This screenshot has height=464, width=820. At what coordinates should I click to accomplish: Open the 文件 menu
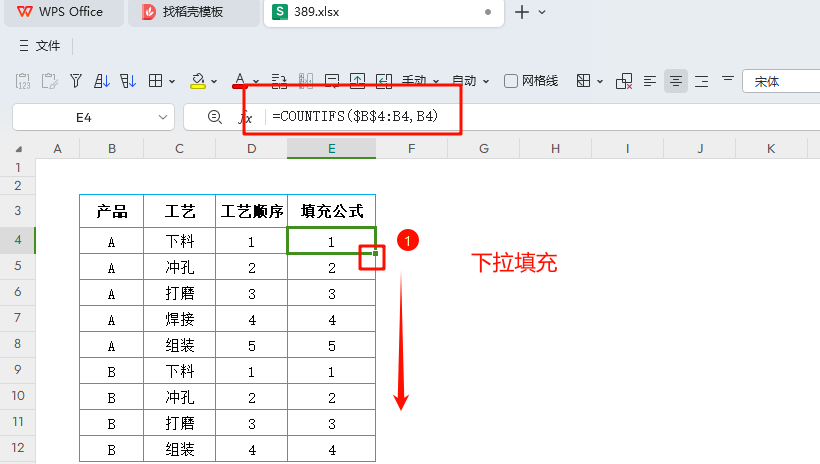click(x=40, y=46)
